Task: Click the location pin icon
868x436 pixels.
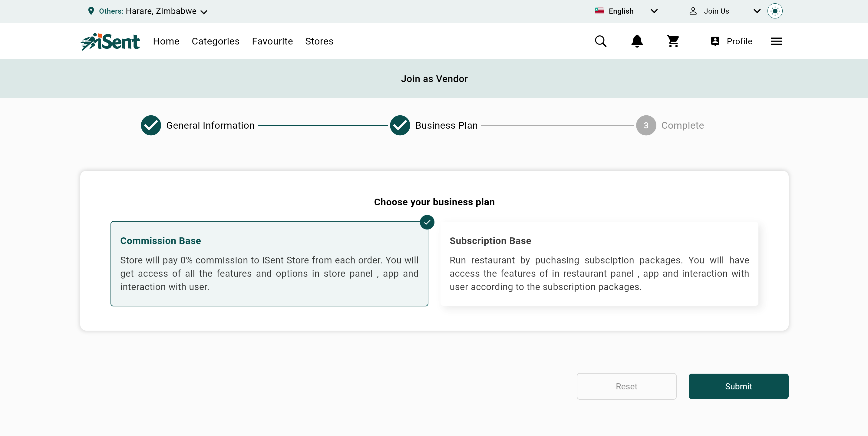Action: tap(91, 11)
